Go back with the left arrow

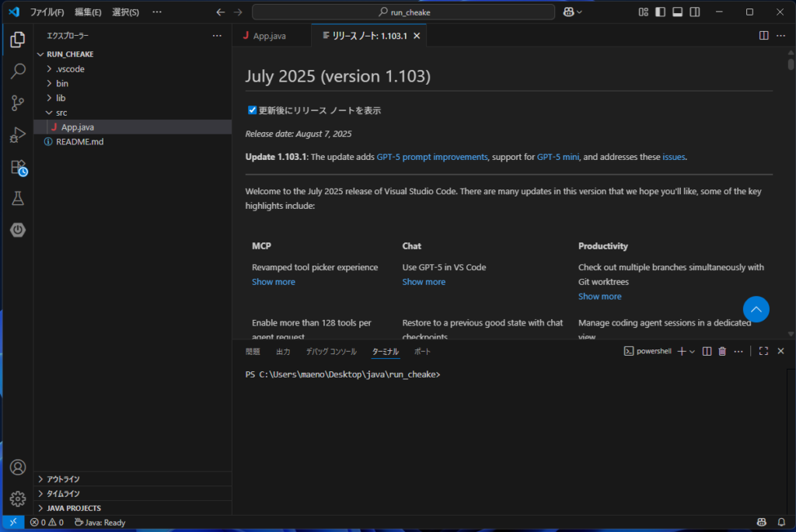[x=220, y=12]
